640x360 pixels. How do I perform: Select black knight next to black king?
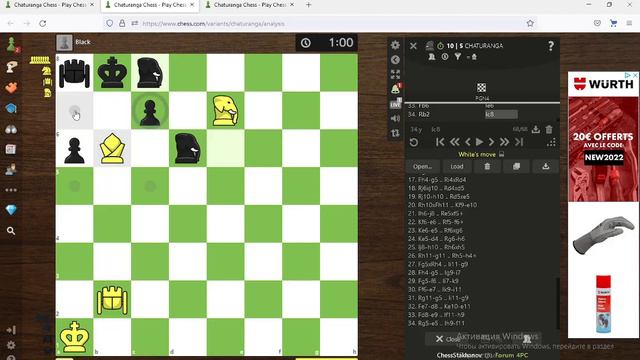tap(150, 73)
